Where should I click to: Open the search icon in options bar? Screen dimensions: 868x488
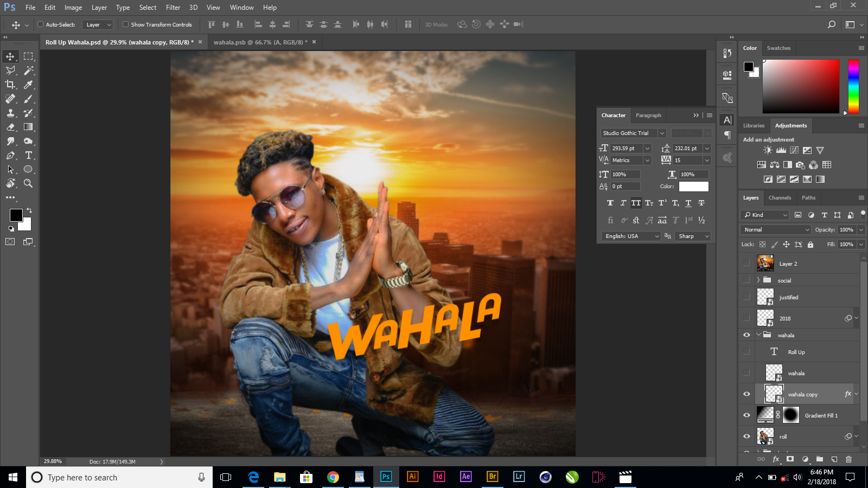tap(832, 24)
